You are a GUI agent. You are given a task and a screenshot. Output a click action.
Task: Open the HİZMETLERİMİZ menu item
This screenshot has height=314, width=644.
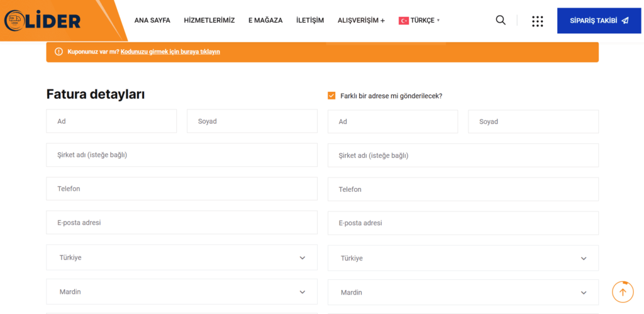(x=209, y=21)
